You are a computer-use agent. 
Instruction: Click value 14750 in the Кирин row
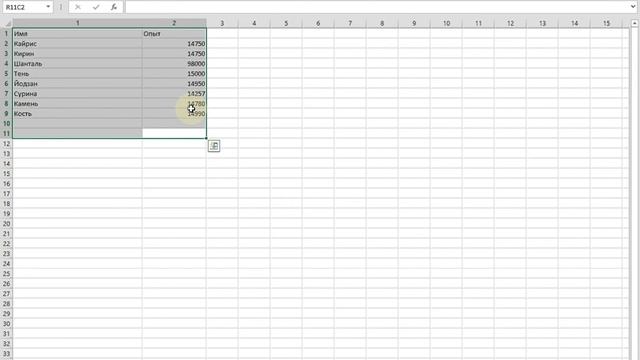pos(174,53)
